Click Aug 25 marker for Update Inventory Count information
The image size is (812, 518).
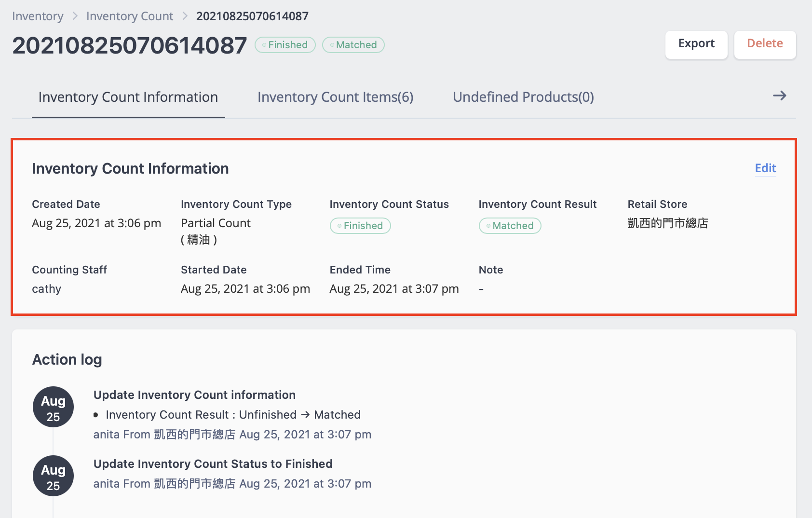point(53,407)
